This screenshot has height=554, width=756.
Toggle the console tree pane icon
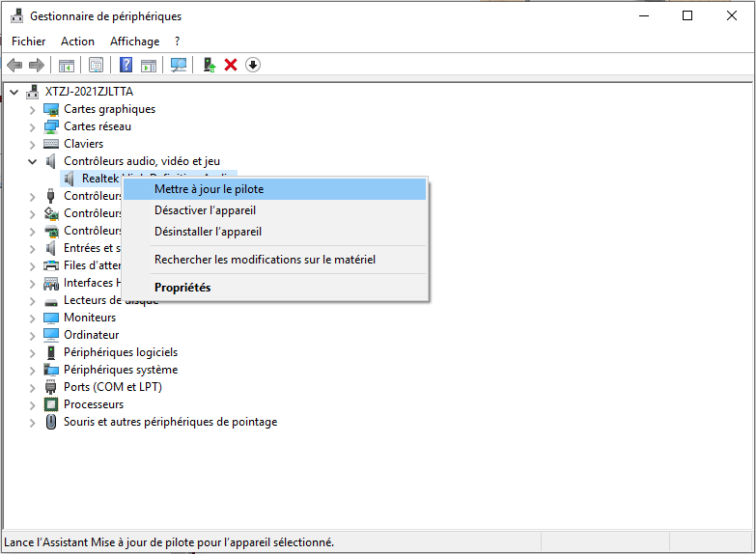(x=66, y=65)
